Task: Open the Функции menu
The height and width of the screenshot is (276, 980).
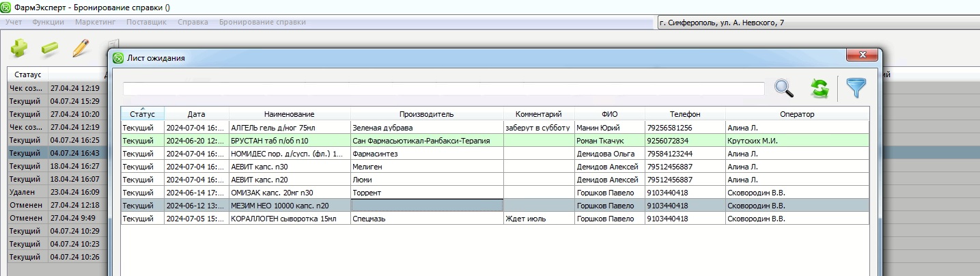Action: tap(48, 22)
